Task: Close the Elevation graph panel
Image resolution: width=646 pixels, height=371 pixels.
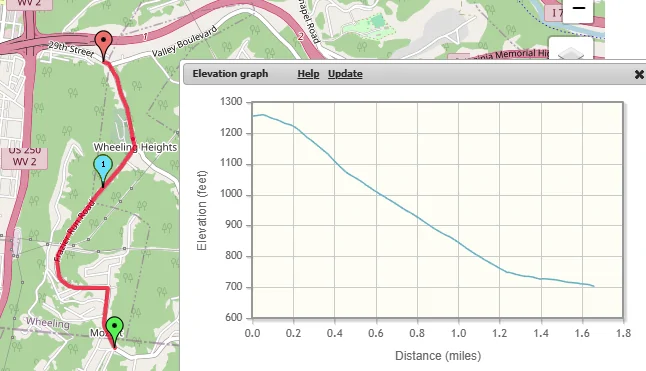Action: (639, 75)
